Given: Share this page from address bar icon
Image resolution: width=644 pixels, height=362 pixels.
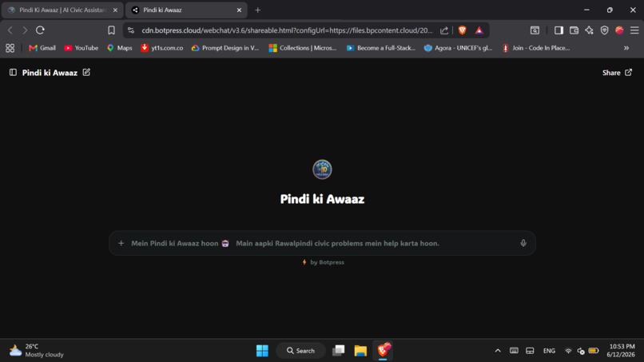Looking at the screenshot, I should 444,30.
